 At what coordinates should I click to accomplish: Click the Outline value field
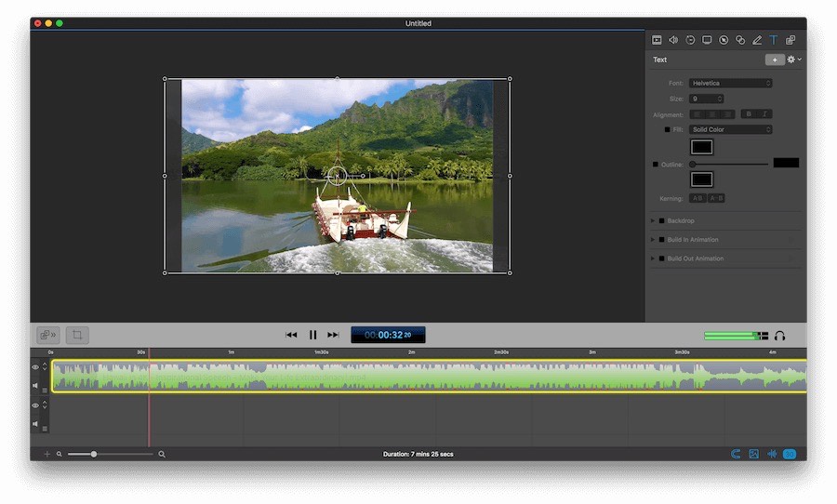tap(786, 163)
